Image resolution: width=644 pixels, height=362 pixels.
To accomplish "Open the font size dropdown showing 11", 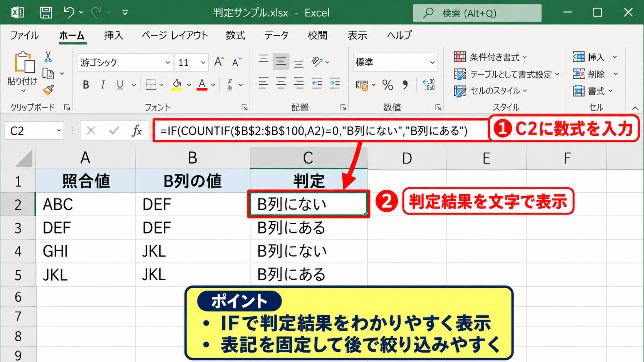I will coord(203,62).
